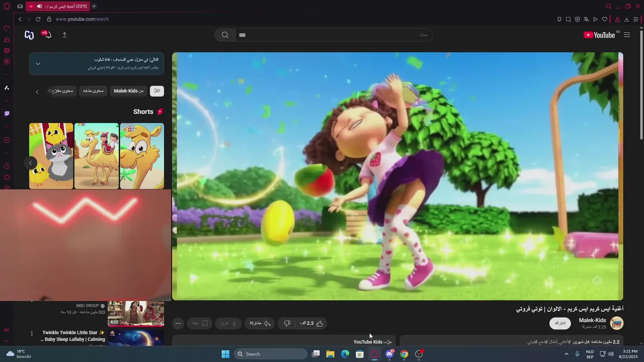Open the cartoon camel face Short
Screen dimensions: 644x362
point(142,156)
